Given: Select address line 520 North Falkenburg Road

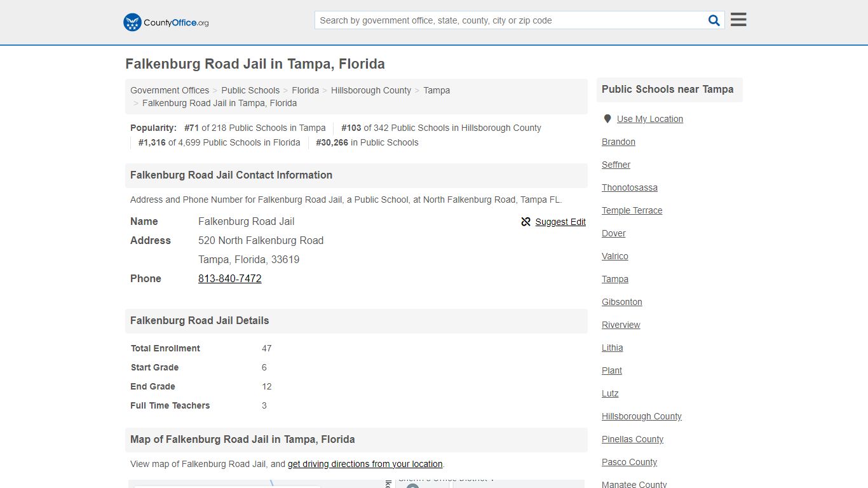Looking at the screenshot, I should click(x=261, y=240).
